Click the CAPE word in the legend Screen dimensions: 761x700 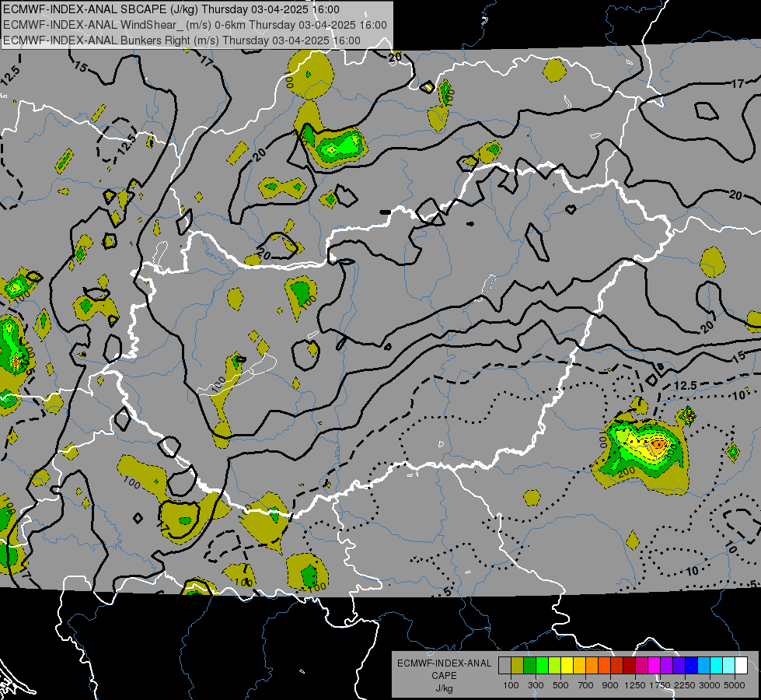point(444,676)
